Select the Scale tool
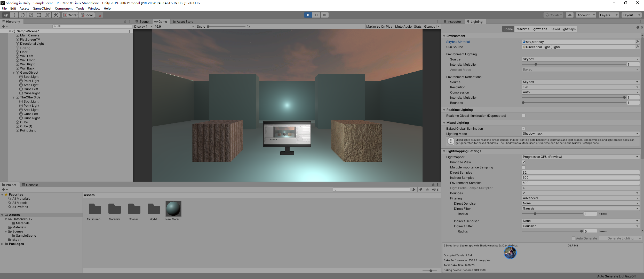Screen dimensions: 644x279 pyautogui.click(x=31, y=15)
